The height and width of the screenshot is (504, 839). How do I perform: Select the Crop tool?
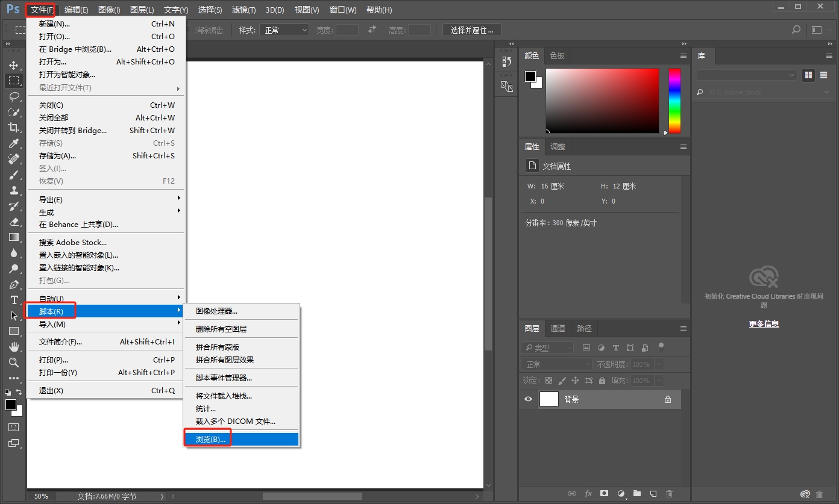click(x=14, y=128)
